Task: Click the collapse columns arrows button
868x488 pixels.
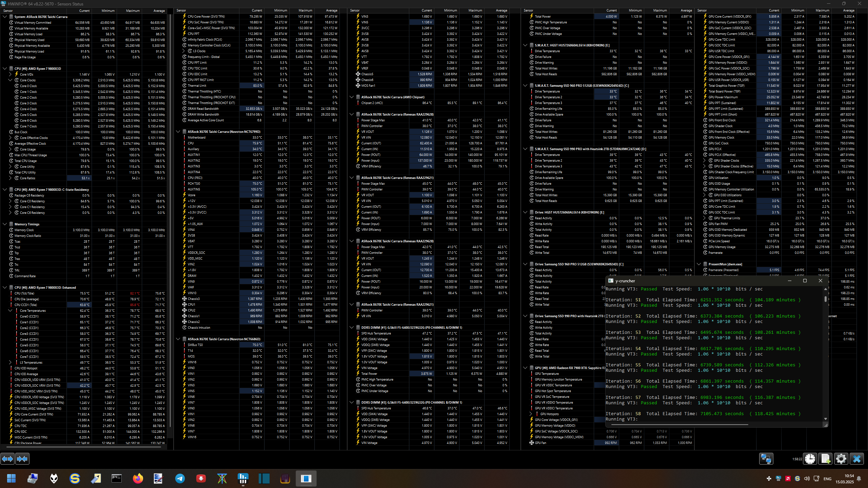Action: coord(22,459)
